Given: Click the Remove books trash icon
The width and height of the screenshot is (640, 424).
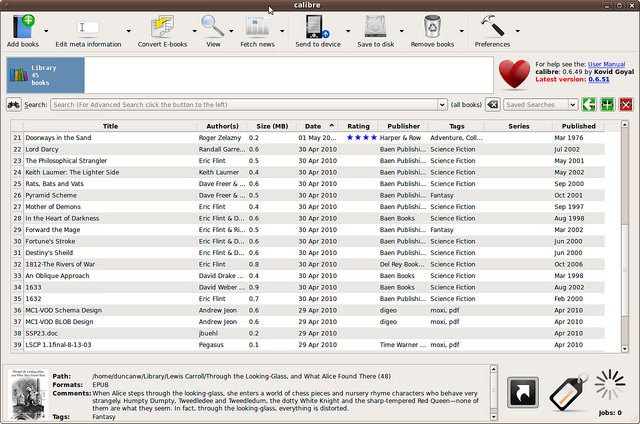Looking at the screenshot, I should 432,27.
